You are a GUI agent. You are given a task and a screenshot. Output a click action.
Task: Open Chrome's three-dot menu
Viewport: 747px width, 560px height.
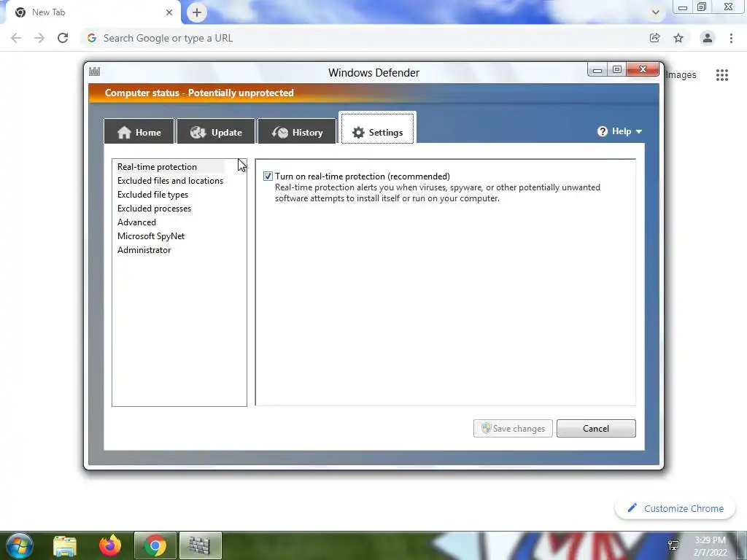tap(731, 38)
